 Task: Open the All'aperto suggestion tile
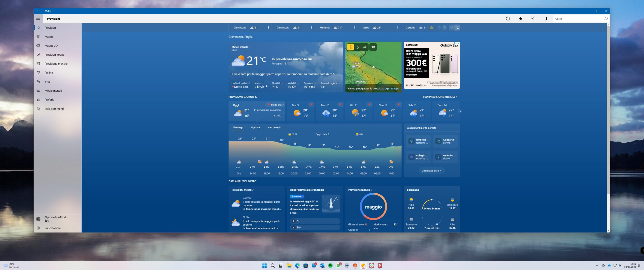[445, 141]
